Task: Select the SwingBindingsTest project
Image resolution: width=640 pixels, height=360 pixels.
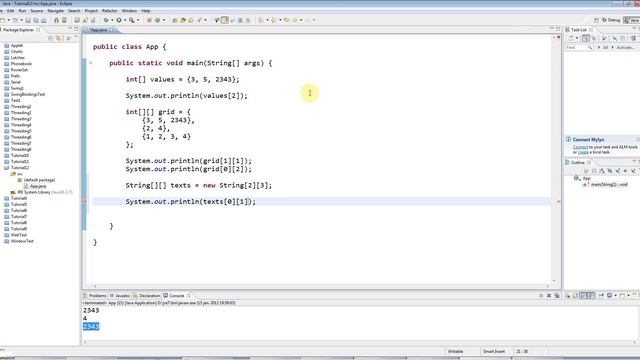Action: coord(24,94)
